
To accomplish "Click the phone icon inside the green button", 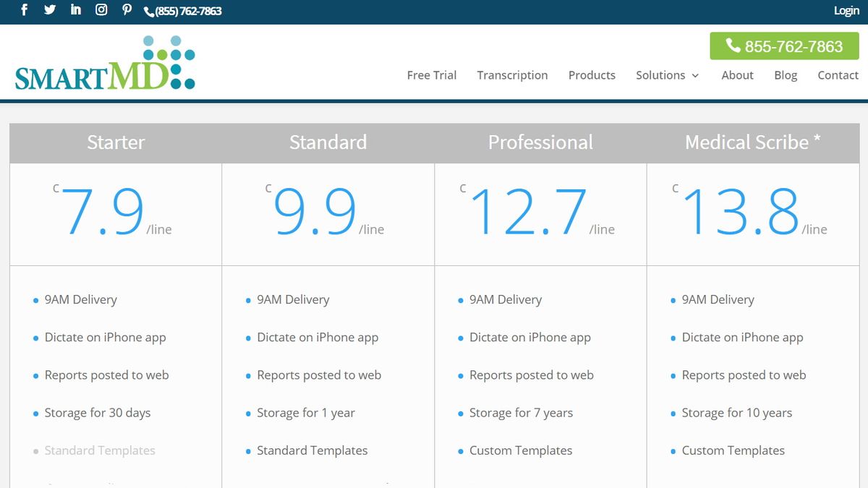I will [733, 46].
